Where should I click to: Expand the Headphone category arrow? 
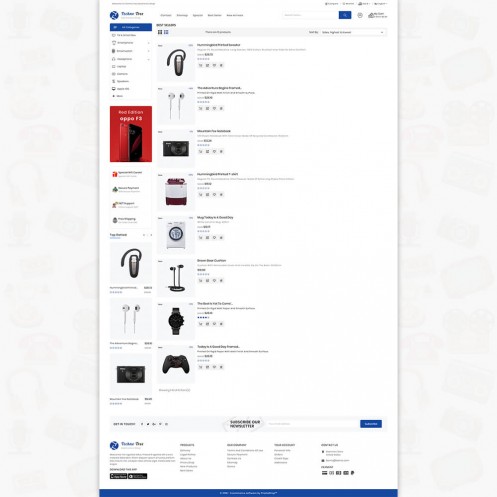148,59
